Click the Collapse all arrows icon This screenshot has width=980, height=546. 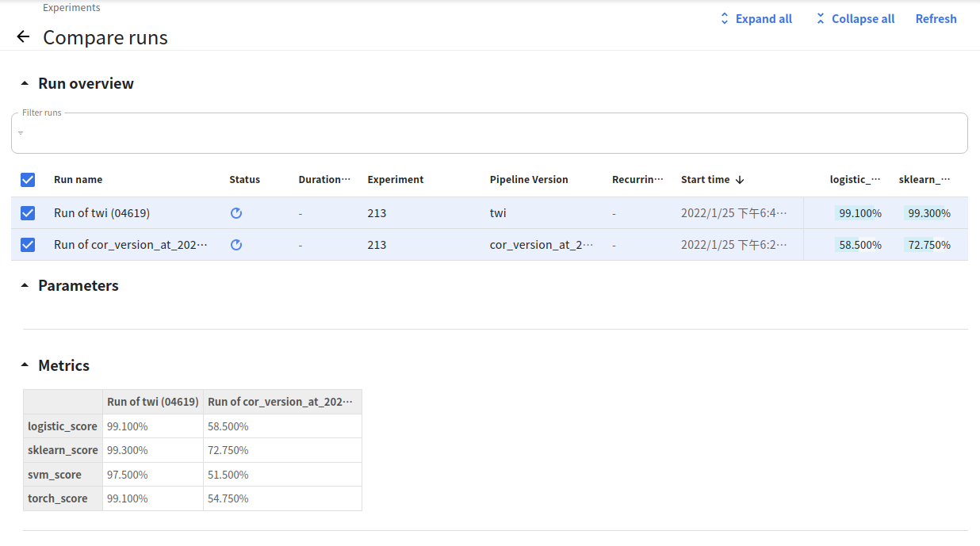[820, 19]
